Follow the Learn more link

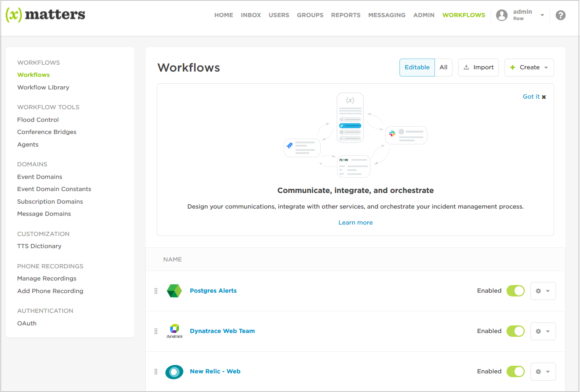[356, 223]
